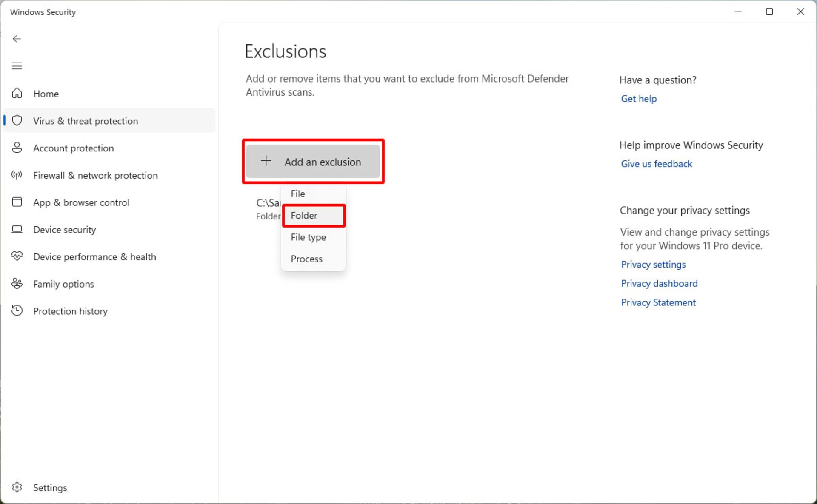Select the Device security icon
Screen dimensions: 817x504
[x=17, y=229]
